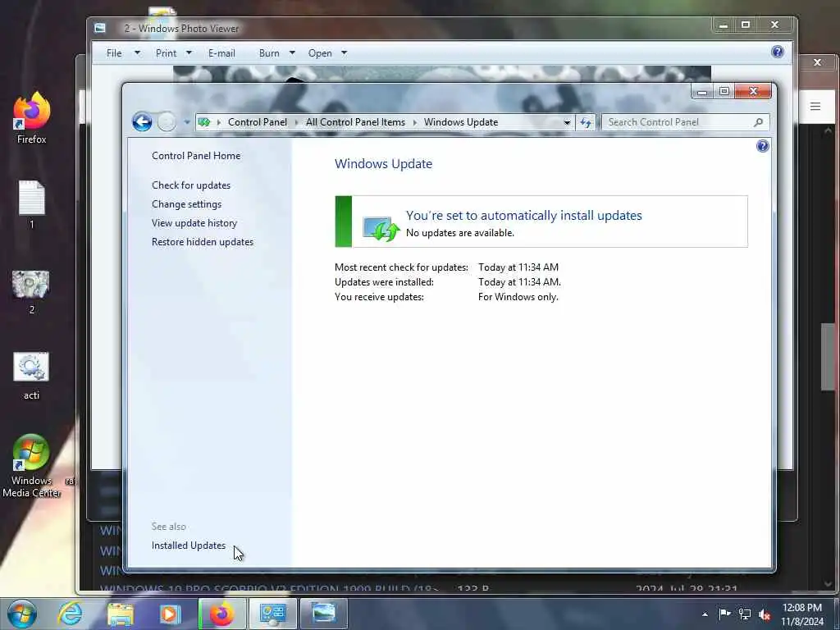Switch to Photo Viewer taskbar button
The height and width of the screenshot is (630, 840).
coord(323,614)
